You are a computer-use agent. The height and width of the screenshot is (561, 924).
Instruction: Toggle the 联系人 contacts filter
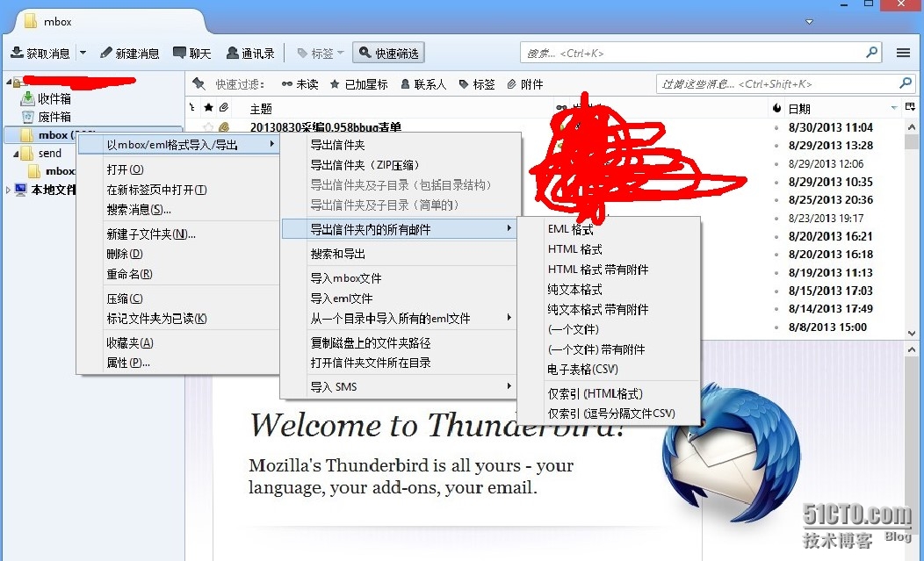point(423,85)
